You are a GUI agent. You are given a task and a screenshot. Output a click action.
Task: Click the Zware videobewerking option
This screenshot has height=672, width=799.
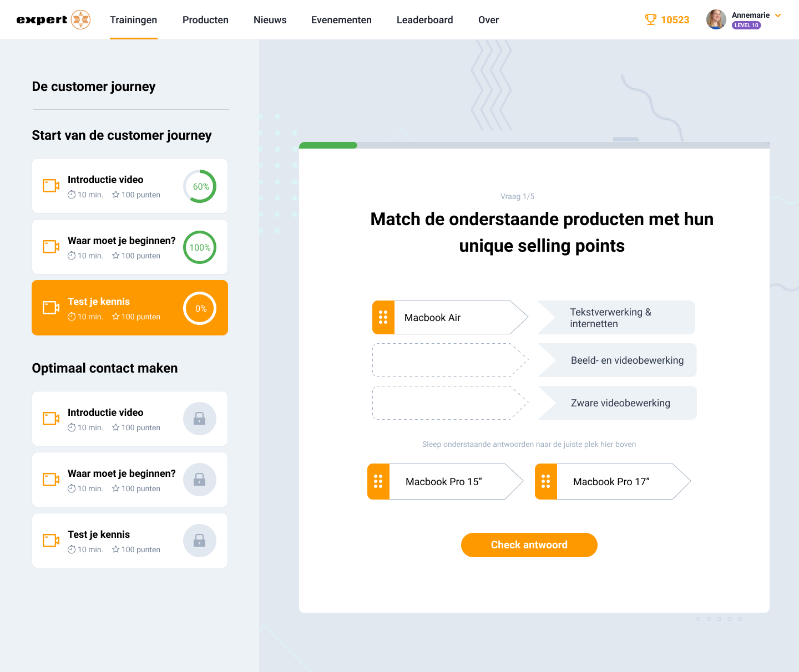(617, 403)
